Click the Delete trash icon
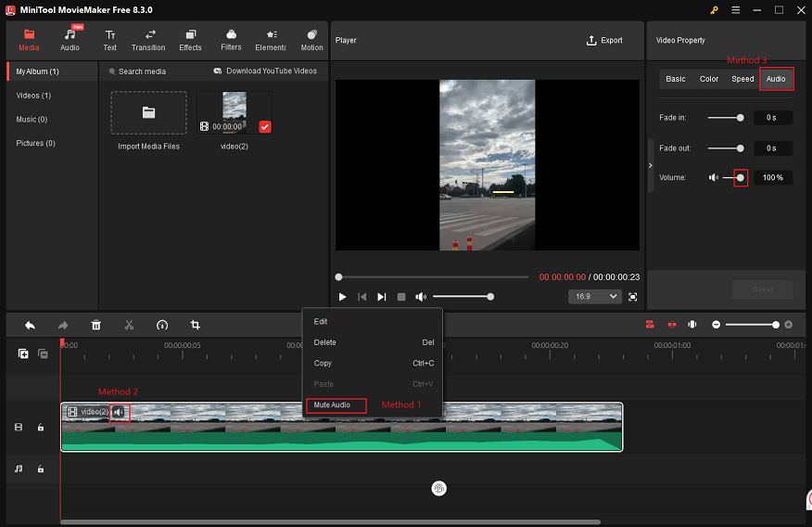Image resolution: width=812 pixels, height=527 pixels. (96, 326)
